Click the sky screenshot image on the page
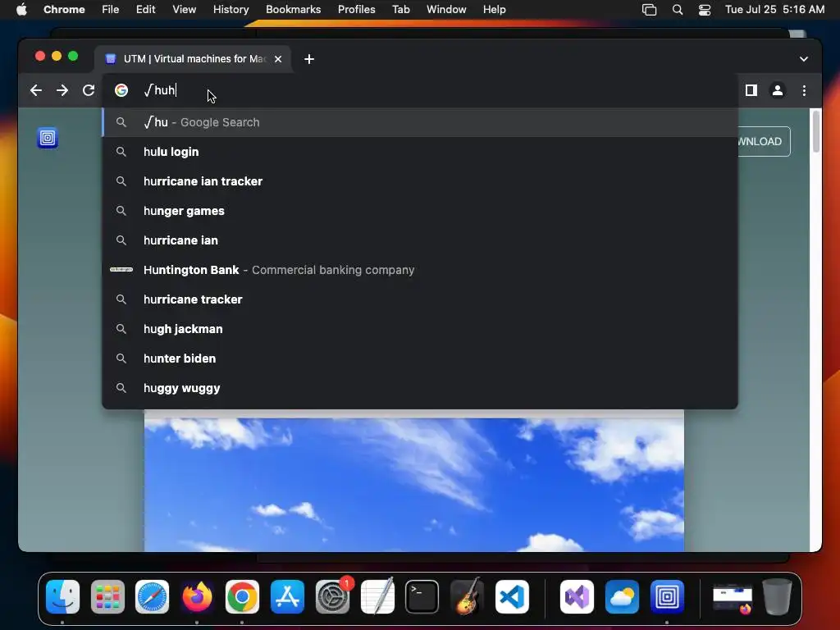This screenshot has height=630, width=840. coord(414,484)
